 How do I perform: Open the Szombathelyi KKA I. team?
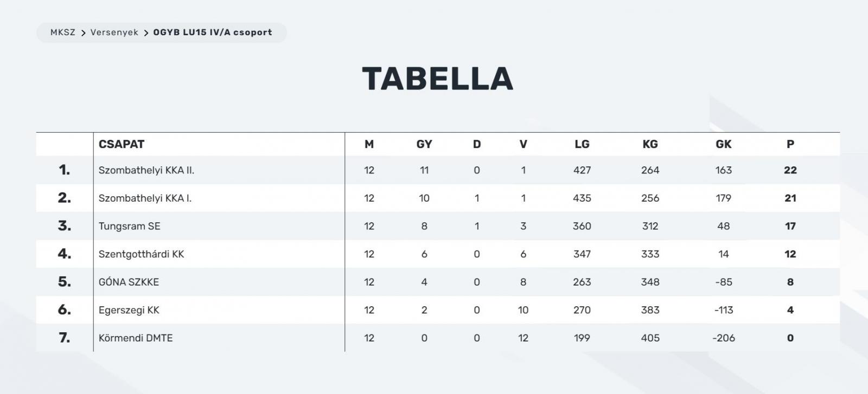145,198
